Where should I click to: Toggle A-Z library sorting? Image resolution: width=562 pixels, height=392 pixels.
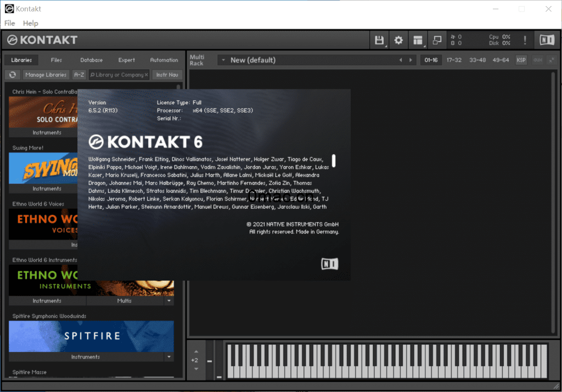pos(79,75)
